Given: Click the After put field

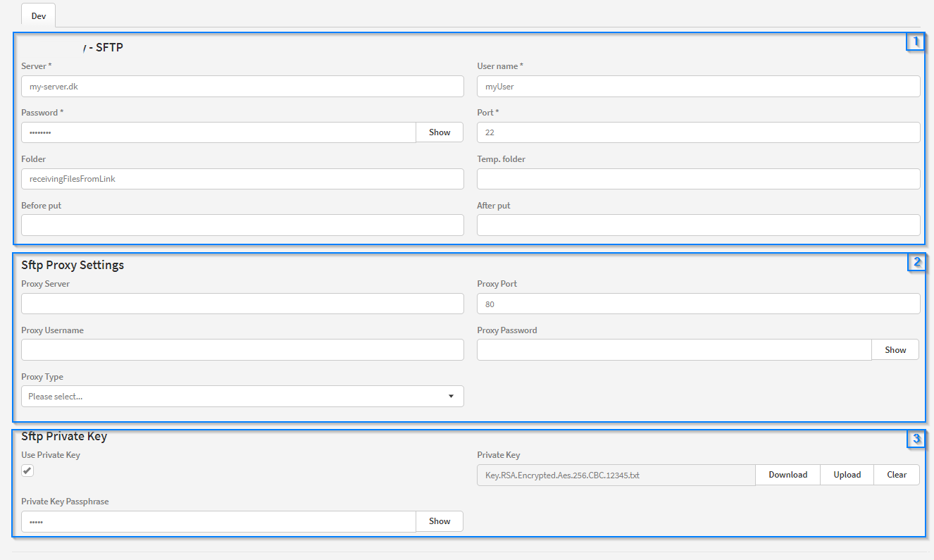Looking at the screenshot, I should pyautogui.click(x=698, y=225).
